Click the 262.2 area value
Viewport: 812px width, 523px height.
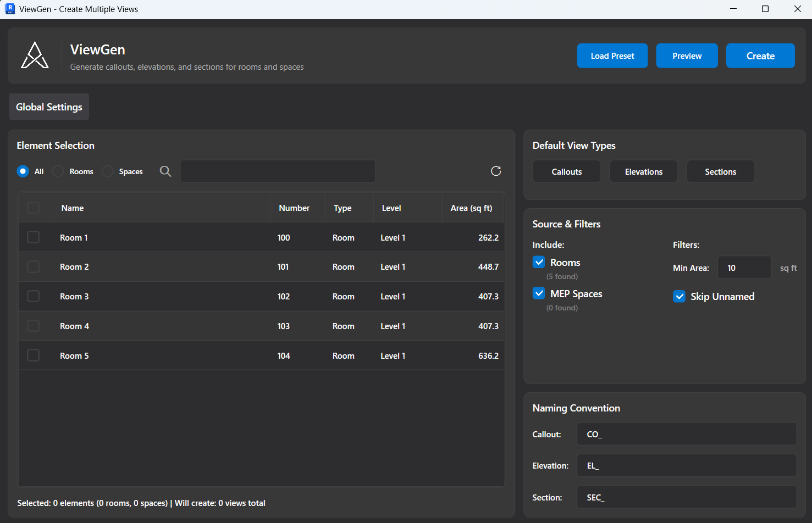pyautogui.click(x=488, y=238)
